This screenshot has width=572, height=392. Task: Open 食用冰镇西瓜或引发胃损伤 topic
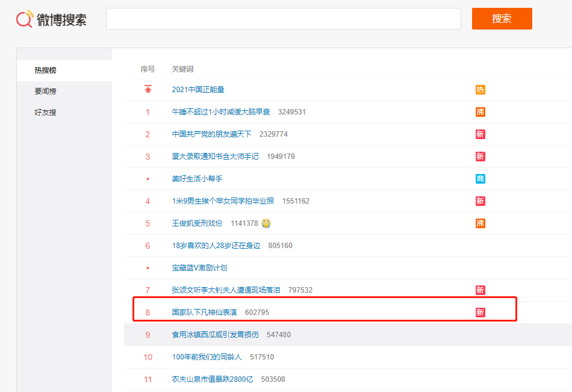(x=215, y=335)
